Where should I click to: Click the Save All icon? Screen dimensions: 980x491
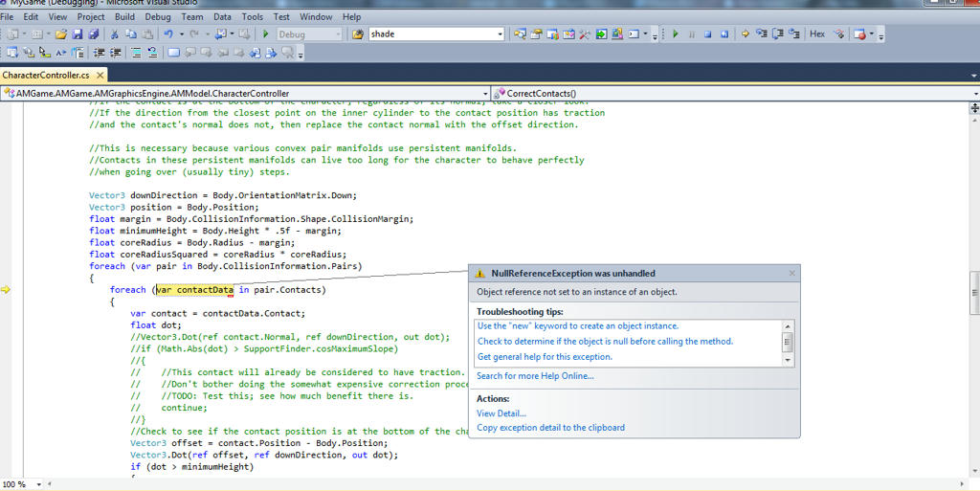click(x=93, y=34)
